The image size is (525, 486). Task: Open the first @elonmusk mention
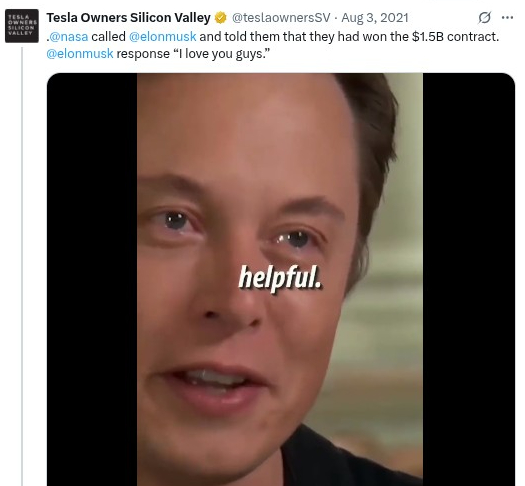(163, 36)
